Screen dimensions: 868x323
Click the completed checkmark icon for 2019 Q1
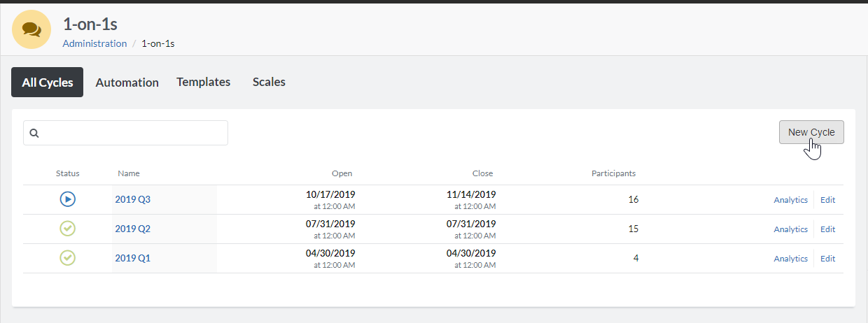tap(67, 258)
